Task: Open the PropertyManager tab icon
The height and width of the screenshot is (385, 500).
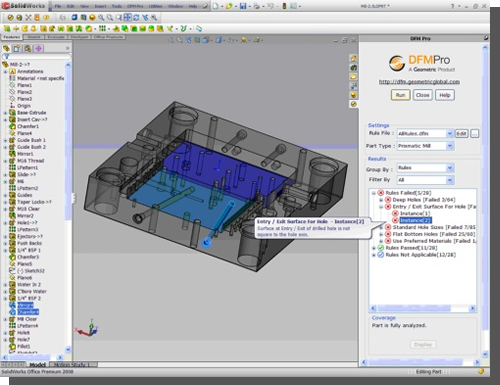Action: click(17, 48)
